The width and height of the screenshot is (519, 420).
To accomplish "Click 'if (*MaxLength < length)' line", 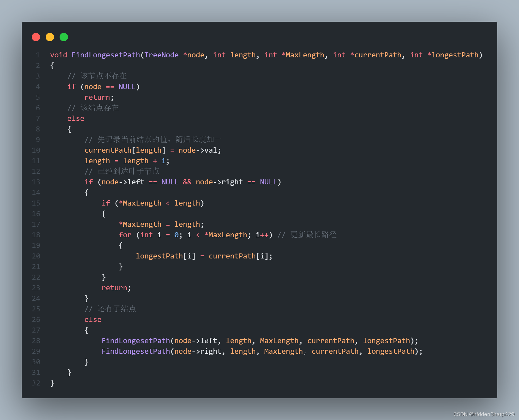I will point(153,203).
